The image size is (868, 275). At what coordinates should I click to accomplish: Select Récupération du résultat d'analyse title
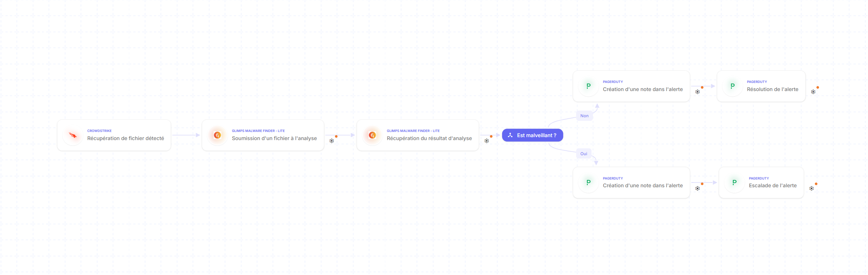click(429, 138)
